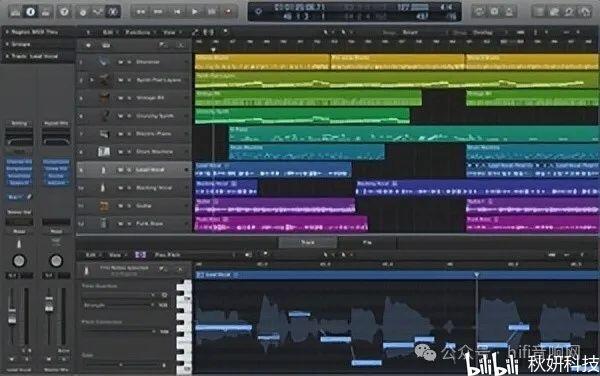Click the Drummer track icon
600x376 pixels.
pos(103,61)
